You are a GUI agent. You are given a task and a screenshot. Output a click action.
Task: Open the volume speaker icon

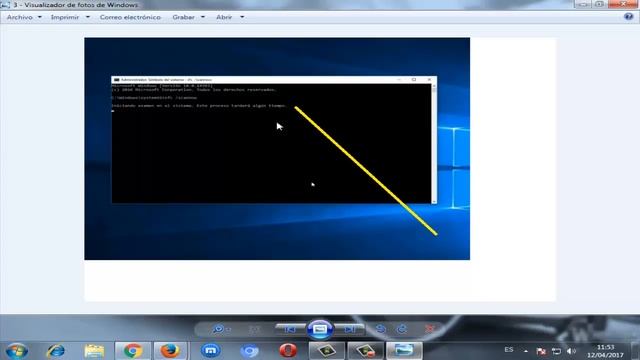click(x=571, y=351)
